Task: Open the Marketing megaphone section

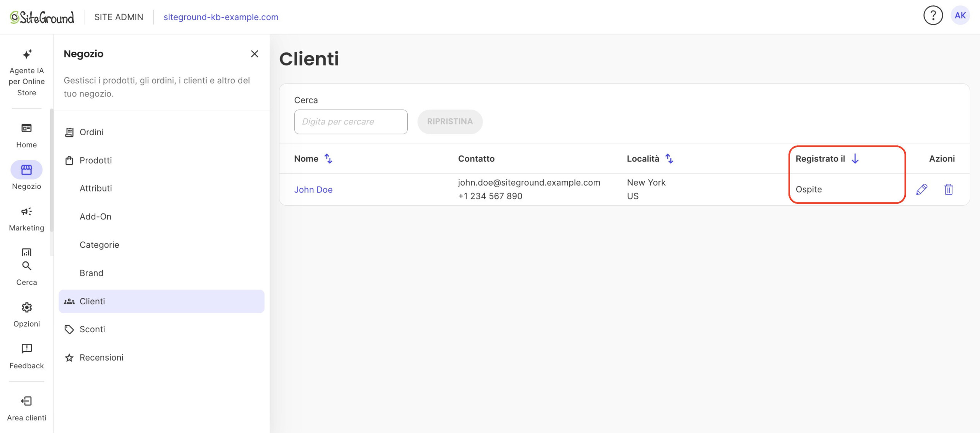Action: pos(26,219)
